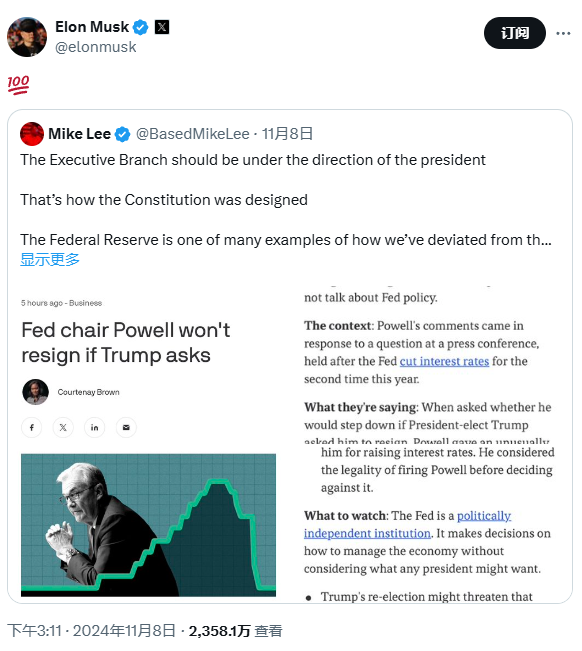582x651 pixels.
Task: Click the 100 emoji in Elon's tweet
Action: click(18, 85)
